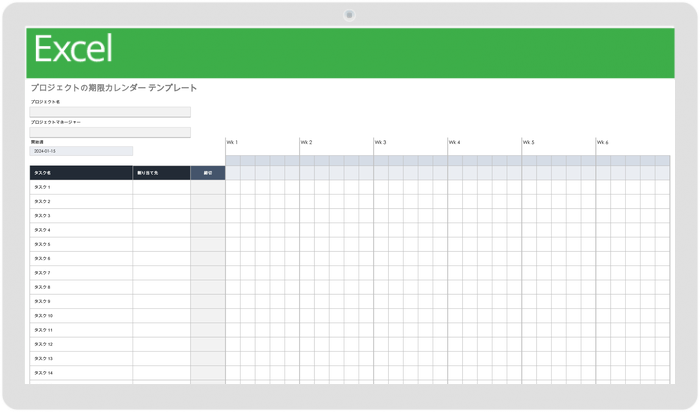
Task: Click the deadline cell for タスク 1
Action: 208,187
